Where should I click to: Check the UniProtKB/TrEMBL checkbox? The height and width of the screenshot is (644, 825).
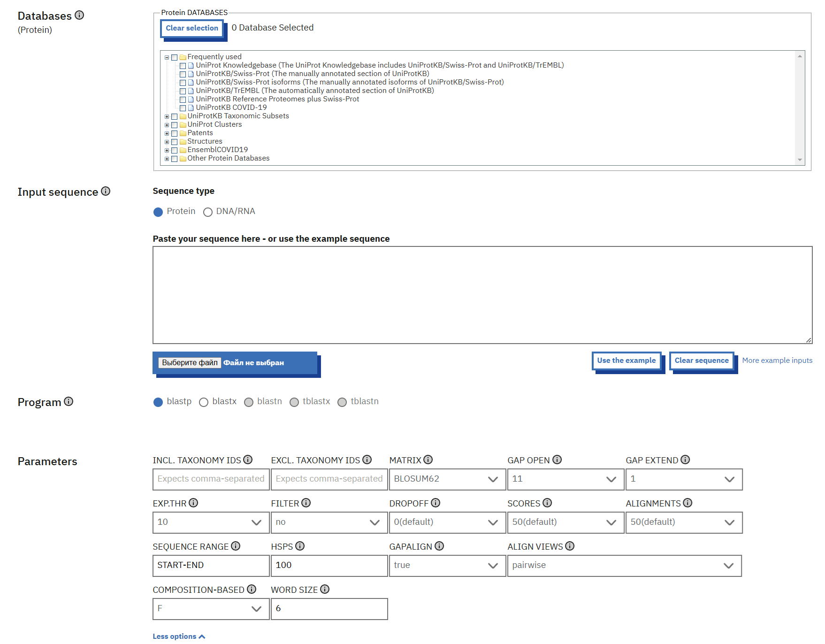click(183, 91)
